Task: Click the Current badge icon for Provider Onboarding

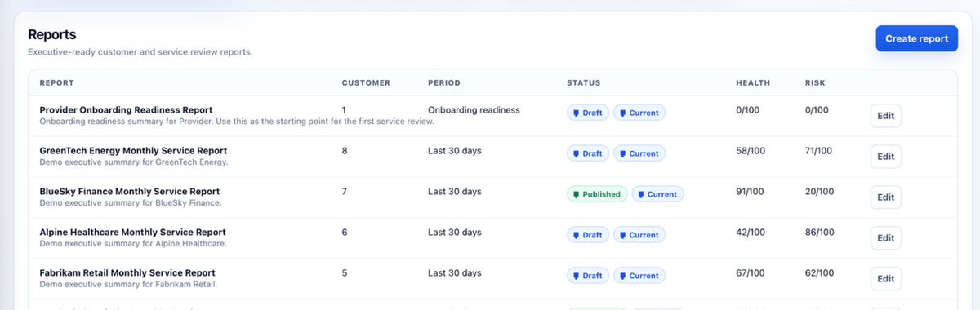Action: coord(622,113)
